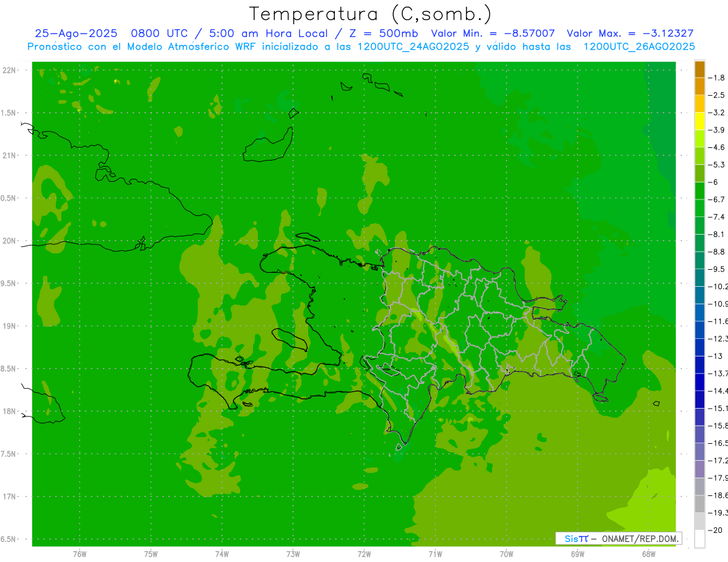Click the 'ONAMET/REP.DOM.' source label
Image resolution: width=728 pixels, height=562 pixels.
click(639, 538)
